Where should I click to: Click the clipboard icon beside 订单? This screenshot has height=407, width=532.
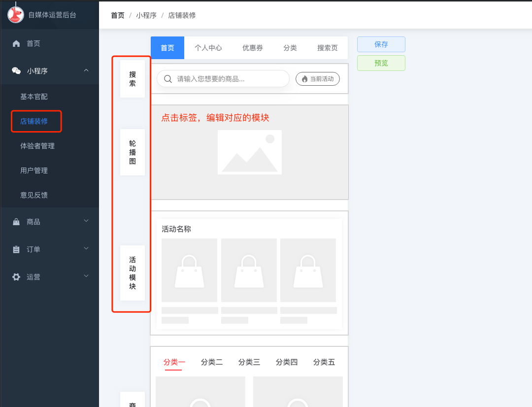pyautogui.click(x=16, y=249)
